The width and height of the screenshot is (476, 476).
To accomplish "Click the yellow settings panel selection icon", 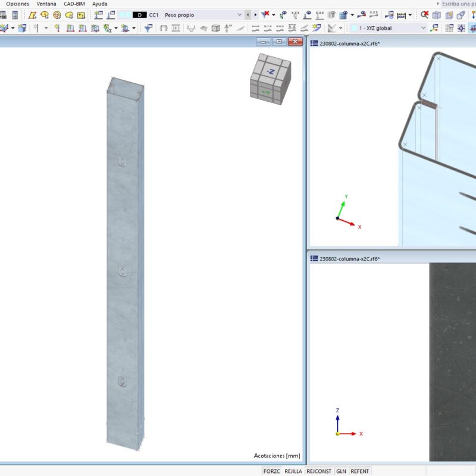I will click(x=81, y=15).
